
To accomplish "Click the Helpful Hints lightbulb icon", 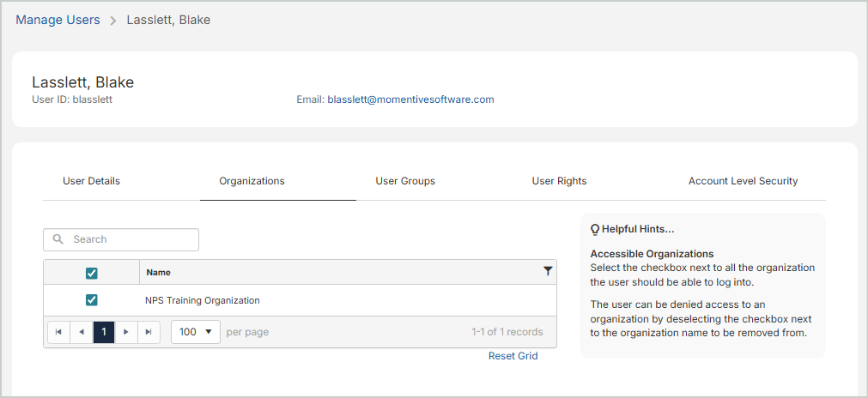I will [595, 230].
